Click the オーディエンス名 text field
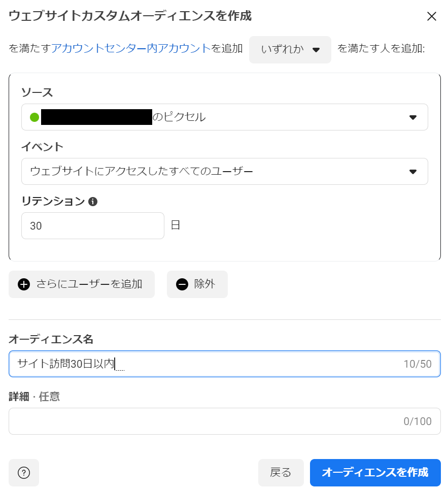This screenshot has width=448, height=490. coord(224,364)
